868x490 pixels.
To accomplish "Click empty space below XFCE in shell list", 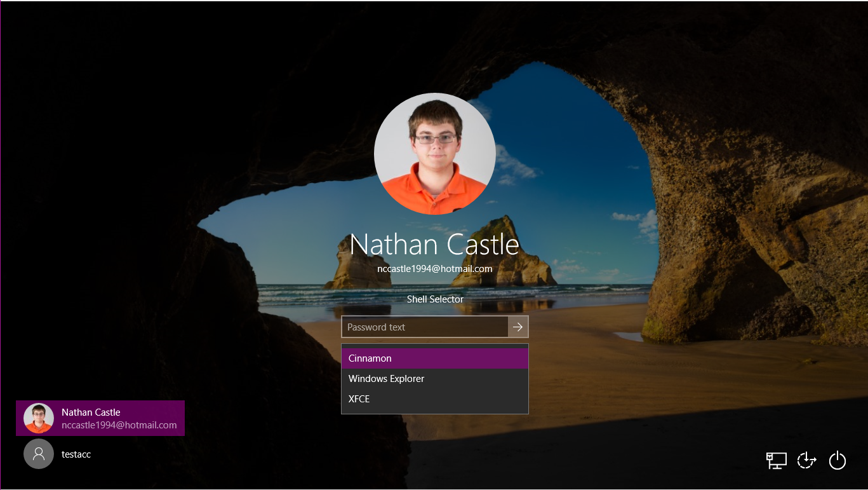I will pos(434,411).
